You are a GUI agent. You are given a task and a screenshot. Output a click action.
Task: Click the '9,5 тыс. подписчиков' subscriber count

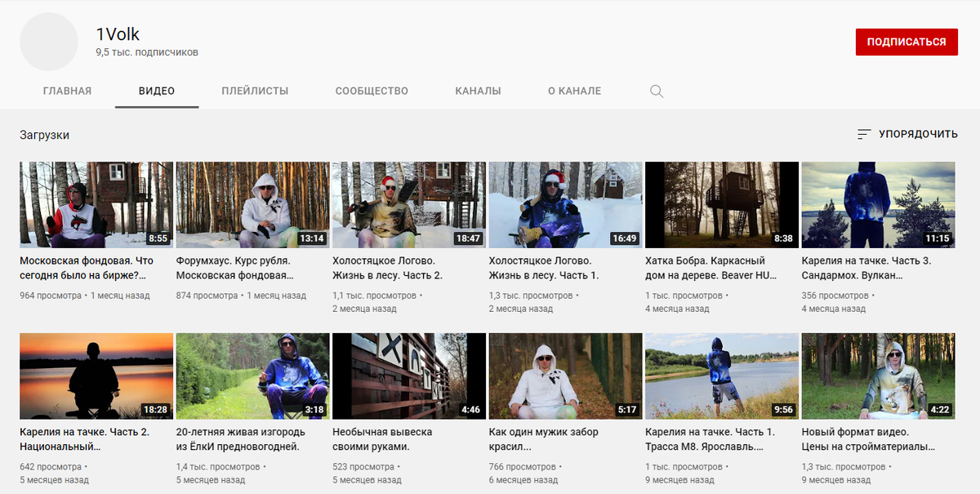(x=147, y=52)
